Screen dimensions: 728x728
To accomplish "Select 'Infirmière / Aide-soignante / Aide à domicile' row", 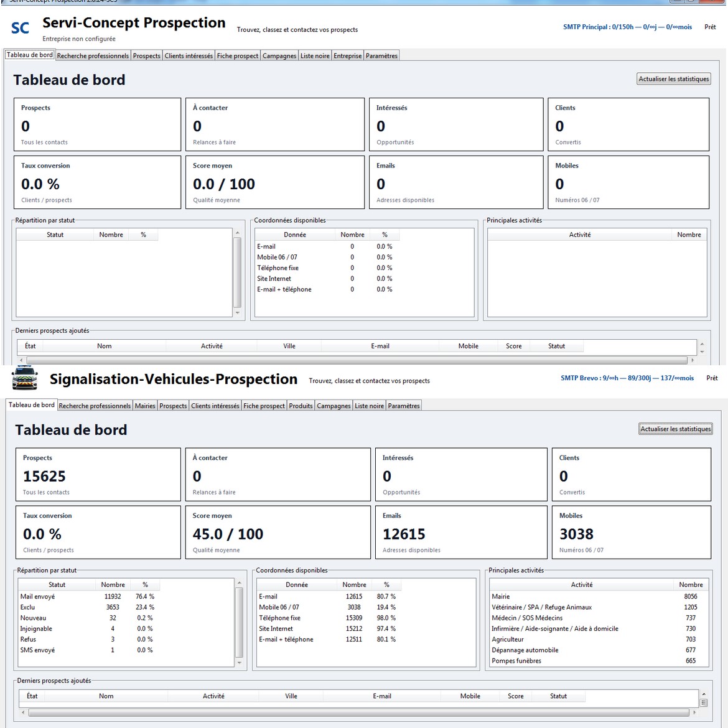I will (x=599, y=628).
